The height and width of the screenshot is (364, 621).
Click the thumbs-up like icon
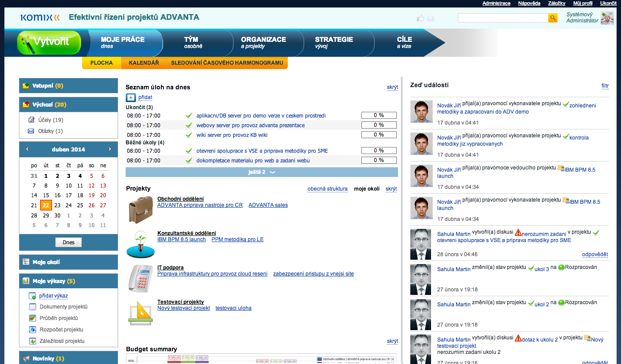pos(420,18)
